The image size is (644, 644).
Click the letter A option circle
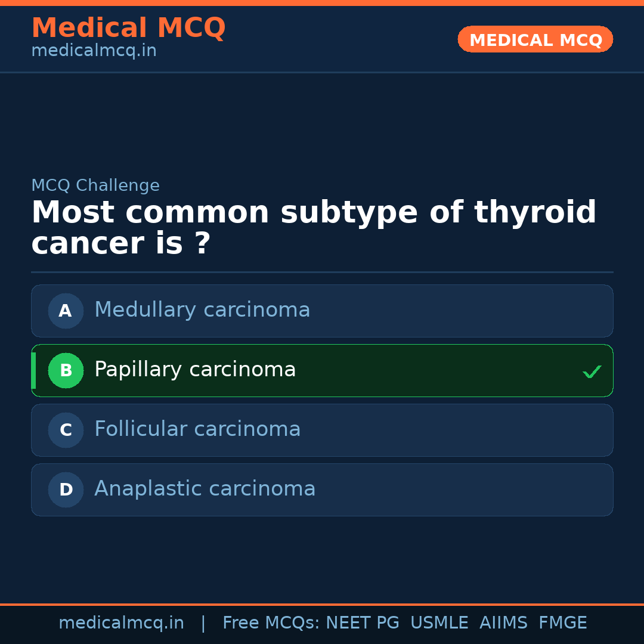coord(66,311)
